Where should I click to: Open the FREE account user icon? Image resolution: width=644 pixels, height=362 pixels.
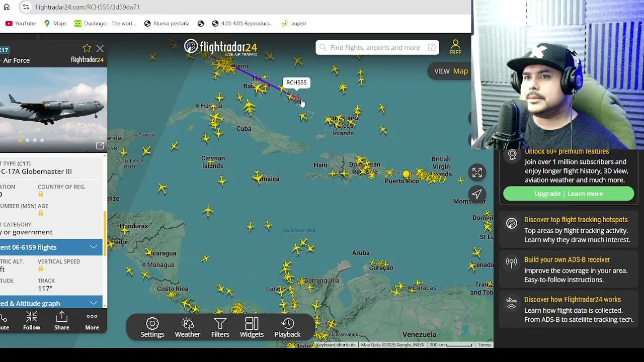tap(455, 47)
